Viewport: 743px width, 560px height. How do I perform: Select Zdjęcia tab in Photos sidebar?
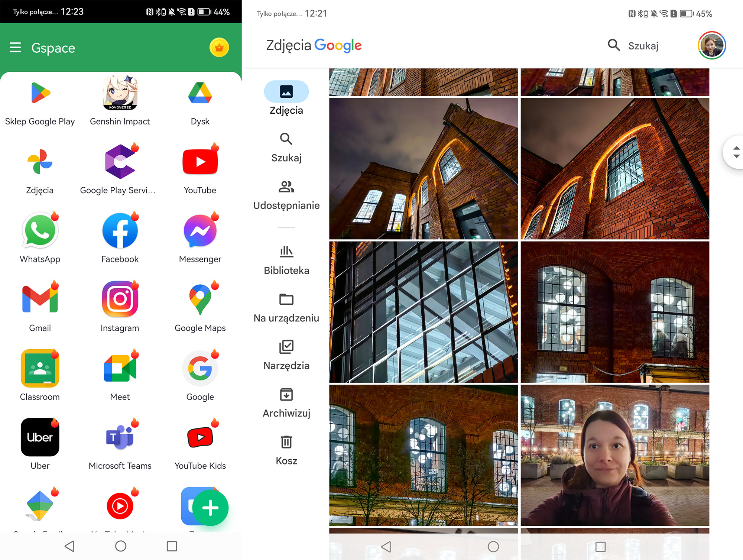[x=286, y=98]
